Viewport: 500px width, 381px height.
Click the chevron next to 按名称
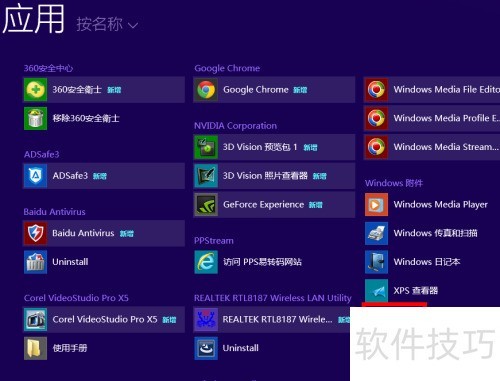[133, 26]
